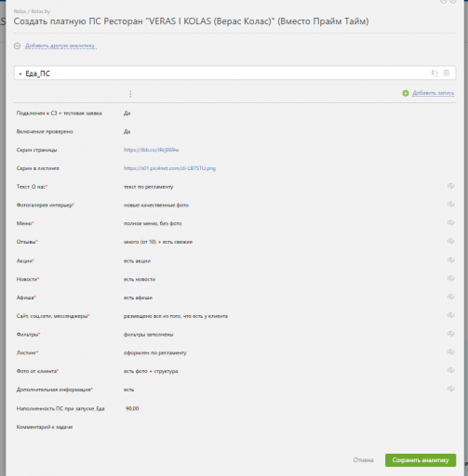
Task: Click the trash icon in Еда_ПС header
Action: click(x=447, y=73)
